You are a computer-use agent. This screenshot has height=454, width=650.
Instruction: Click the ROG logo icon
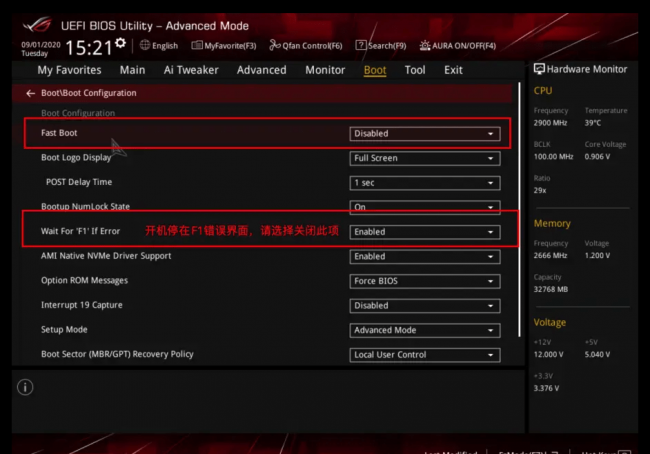37,25
